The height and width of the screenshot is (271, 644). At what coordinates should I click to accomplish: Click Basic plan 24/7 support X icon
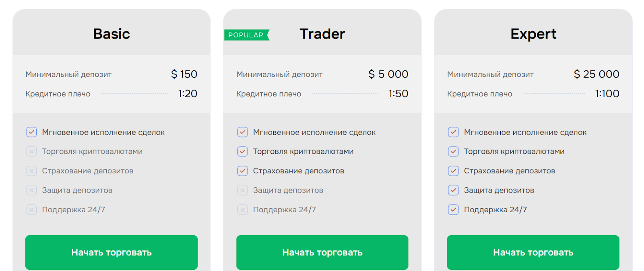tap(31, 209)
